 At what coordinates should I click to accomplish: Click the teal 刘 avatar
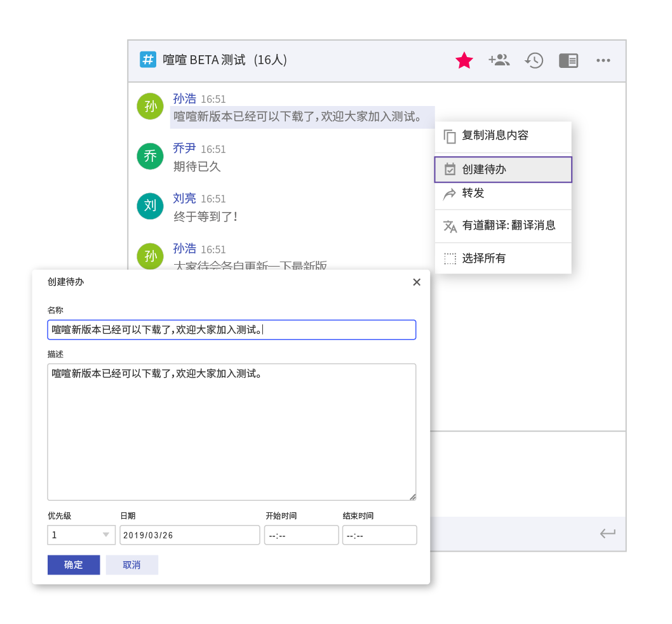[150, 206]
